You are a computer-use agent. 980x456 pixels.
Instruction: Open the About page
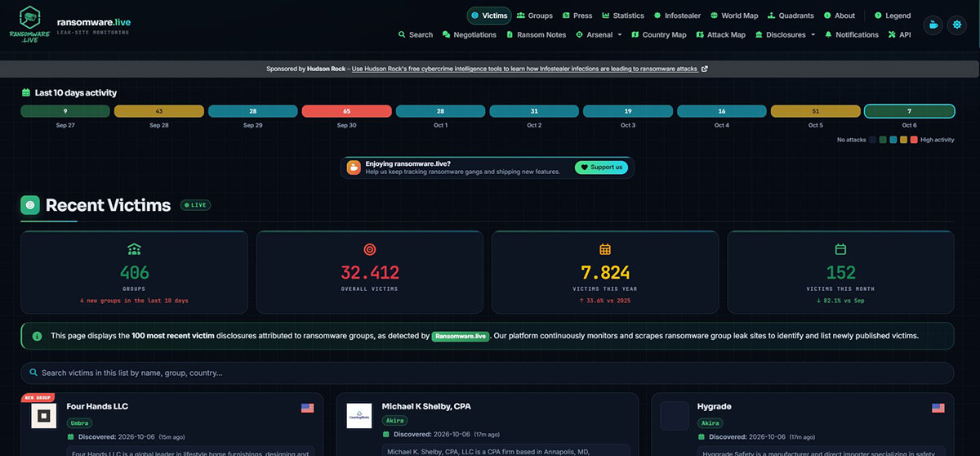[x=840, y=16]
